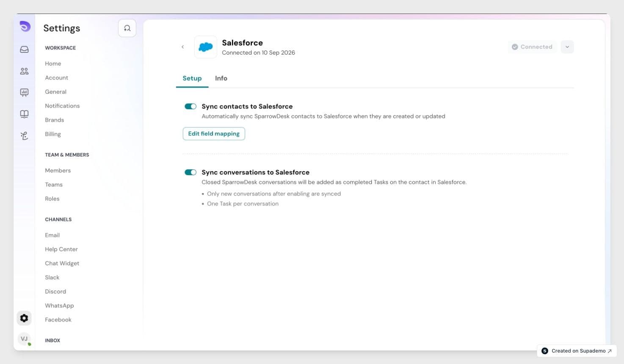This screenshot has height=364, width=624.
Task: Turn off Sync conversations to Salesforce toggle
Action: coord(191,172)
